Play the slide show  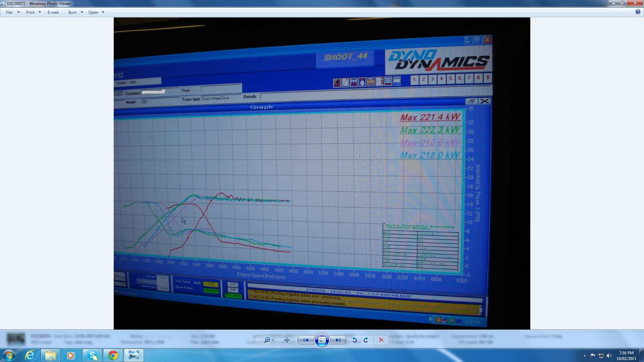[322, 340]
